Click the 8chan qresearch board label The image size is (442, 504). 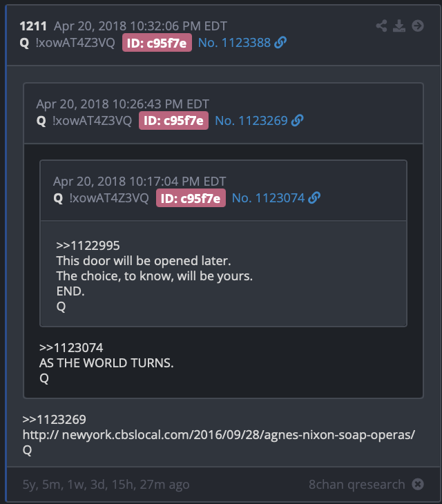tap(356, 485)
